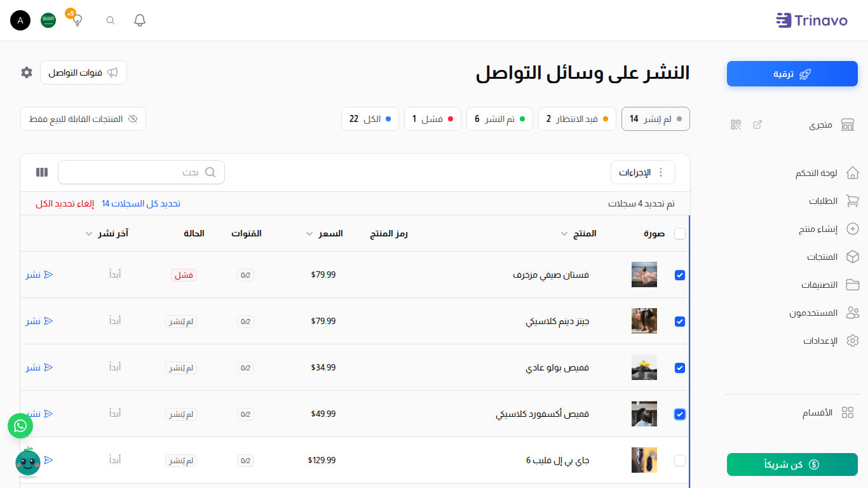Viewport: 868px width, 488px height.
Task: Click price $49.99
Action: [x=323, y=414]
